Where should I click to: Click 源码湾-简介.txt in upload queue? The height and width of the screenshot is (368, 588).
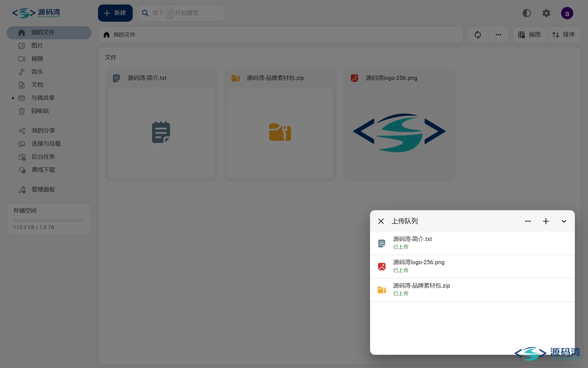pyautogui.click(x=472, y=243)
